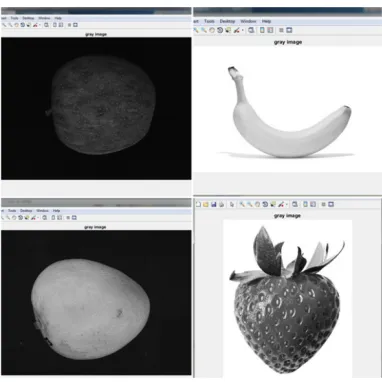The image size is (382, 382).
Task: Click Link Plot icon in banana window
Action: [251, 30]
